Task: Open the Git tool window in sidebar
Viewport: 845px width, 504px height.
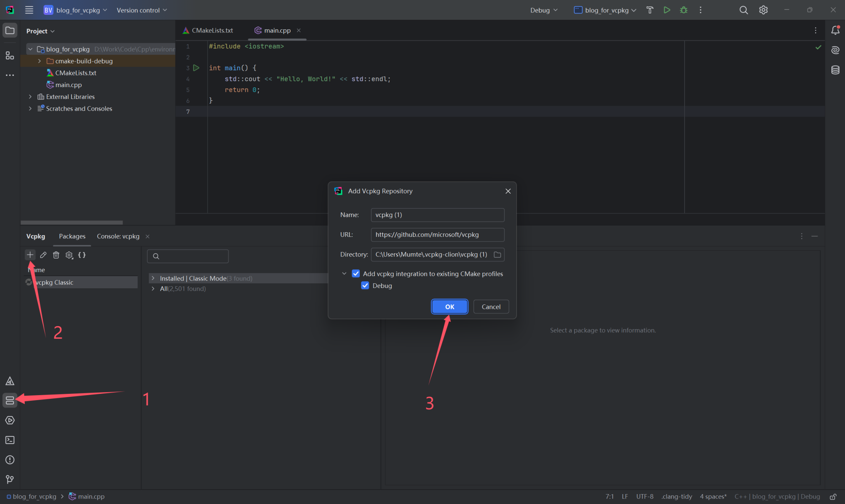Action: [9, 479]
